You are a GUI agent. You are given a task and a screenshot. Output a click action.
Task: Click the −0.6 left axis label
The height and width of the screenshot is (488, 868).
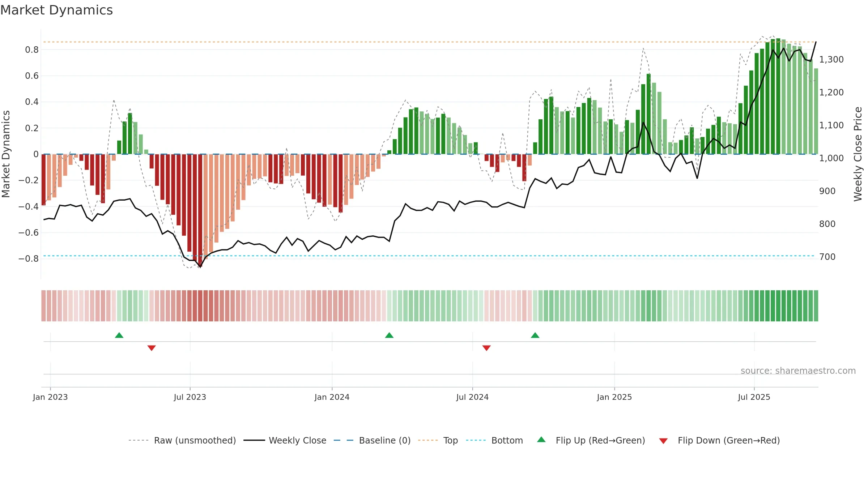click(28, 232)
